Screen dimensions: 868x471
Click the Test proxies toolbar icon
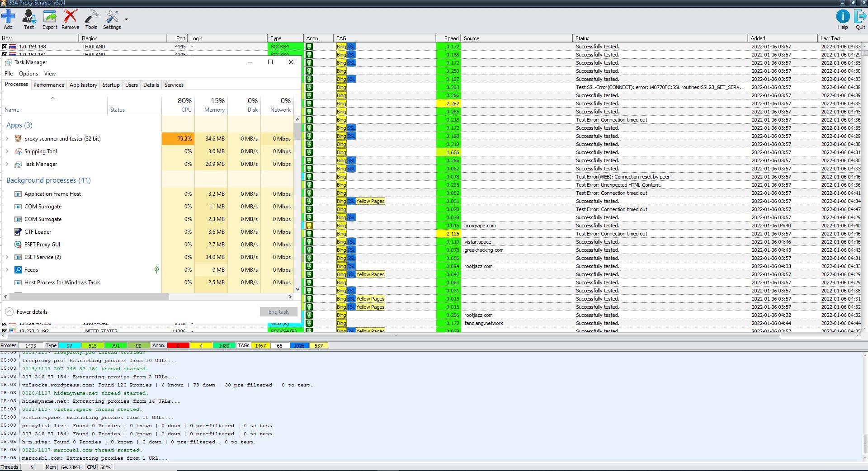pos(28,20)
